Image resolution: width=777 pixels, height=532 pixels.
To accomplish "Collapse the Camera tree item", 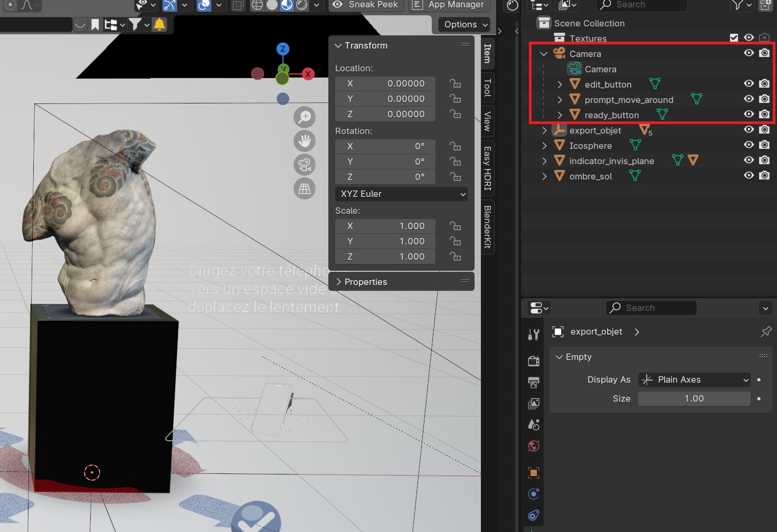I will tap(544, 54).
